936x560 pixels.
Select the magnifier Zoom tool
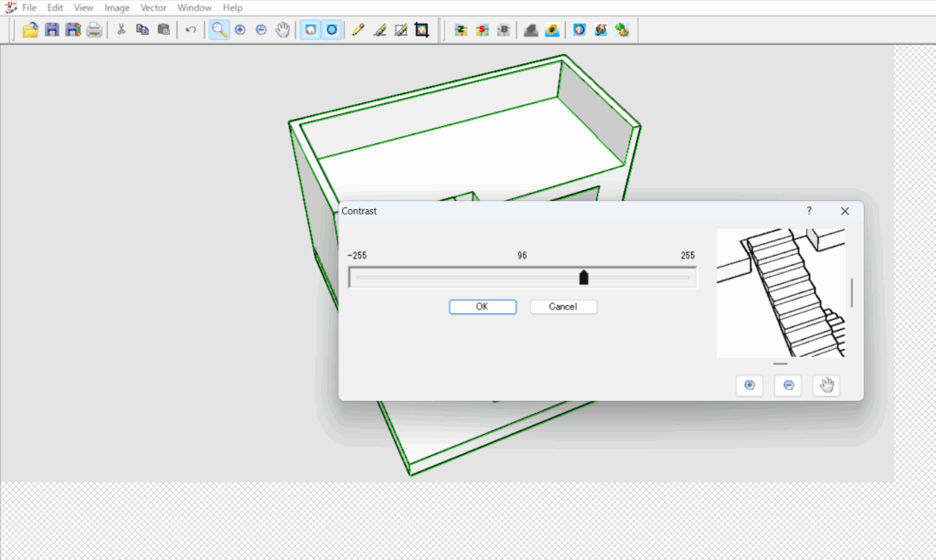pyautogui.click(x=219, y=30)
